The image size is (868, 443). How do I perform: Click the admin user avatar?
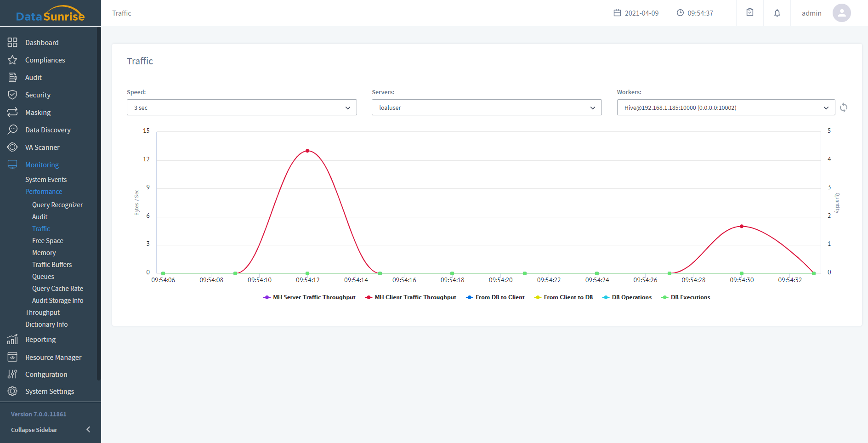click(x=841, y=13)
